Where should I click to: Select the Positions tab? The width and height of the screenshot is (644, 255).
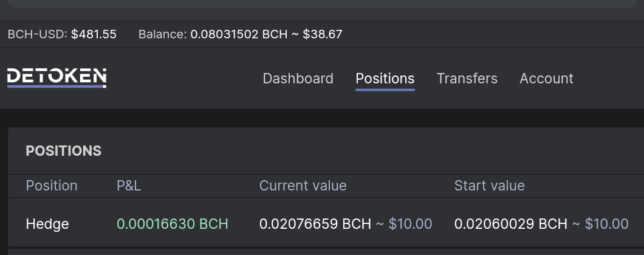point(385,78)
